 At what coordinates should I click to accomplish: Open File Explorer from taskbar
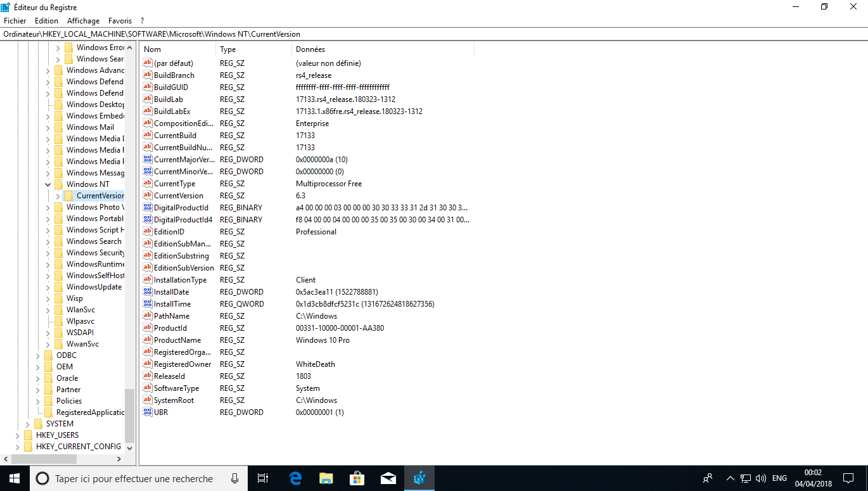click(326, 478)
